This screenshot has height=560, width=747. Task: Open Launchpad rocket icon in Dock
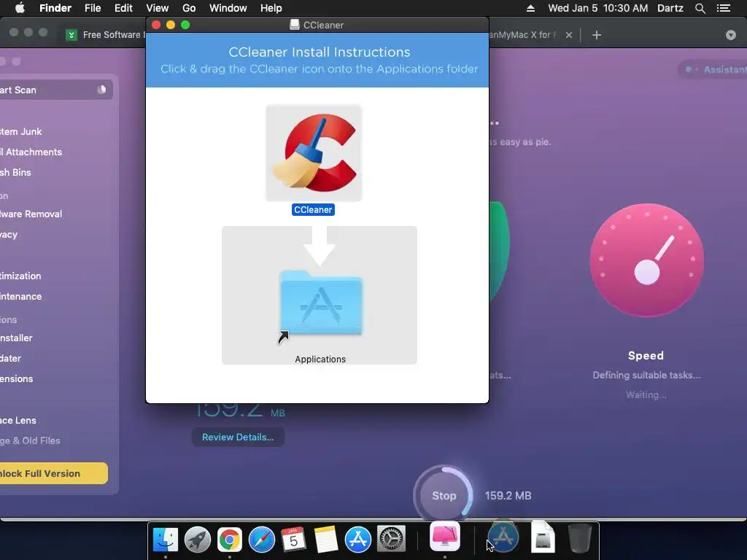click(x=197, y=540)
